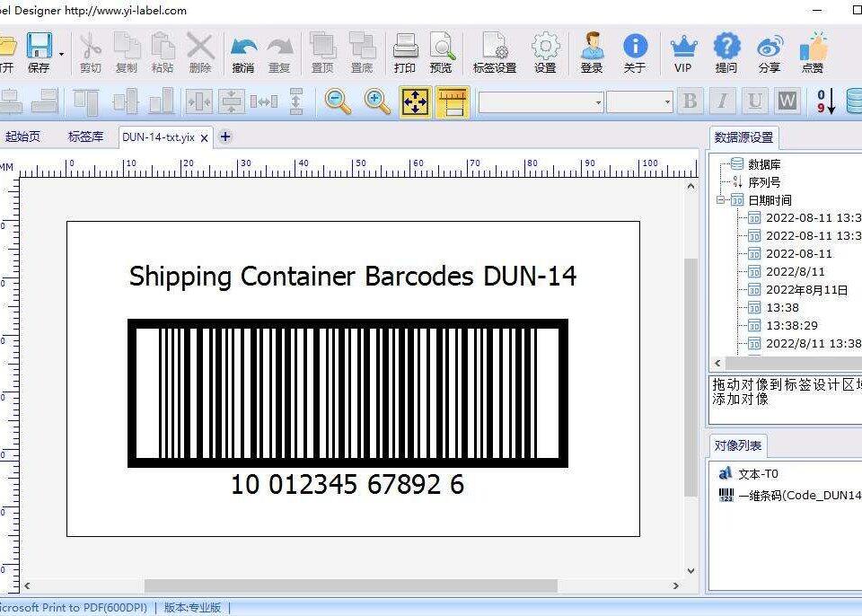Click the 打印 (Print) icon
This screenshot has width=862, height=616.
pos(405,46)
